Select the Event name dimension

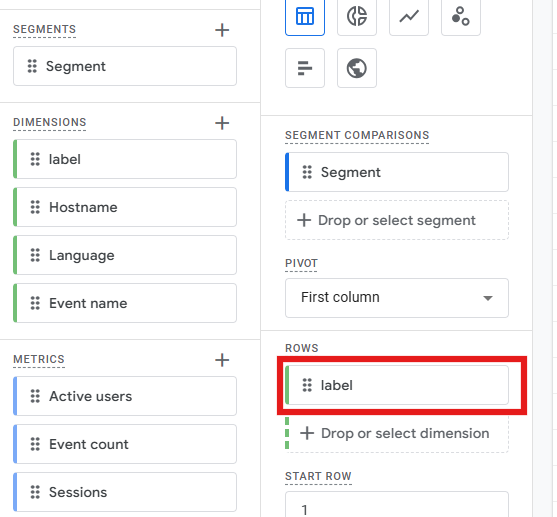[x=125, y=303]
